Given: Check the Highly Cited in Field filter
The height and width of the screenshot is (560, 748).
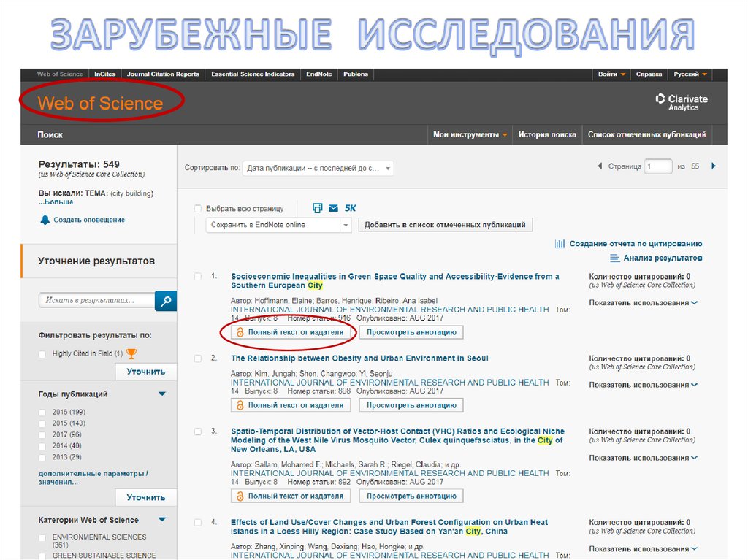Looking at the screenshot, I should (42, 354).
